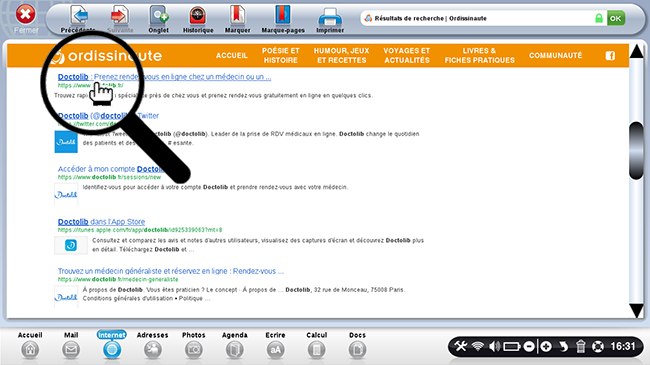Open the Historique browsing history
The width and height of the screenshot is (650, 365).
pyautogui.click(x=198, y=15)
